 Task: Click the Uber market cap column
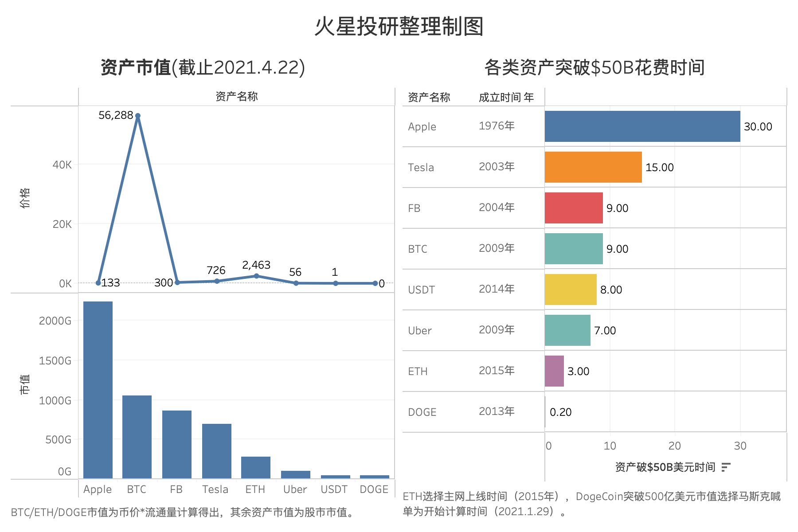click(296, 475)
